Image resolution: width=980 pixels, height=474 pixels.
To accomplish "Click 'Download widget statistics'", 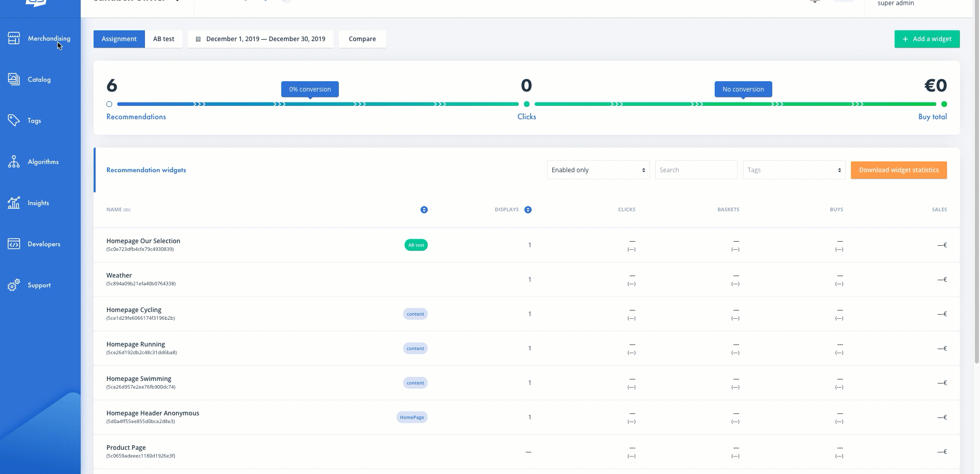I will (898, 170).
